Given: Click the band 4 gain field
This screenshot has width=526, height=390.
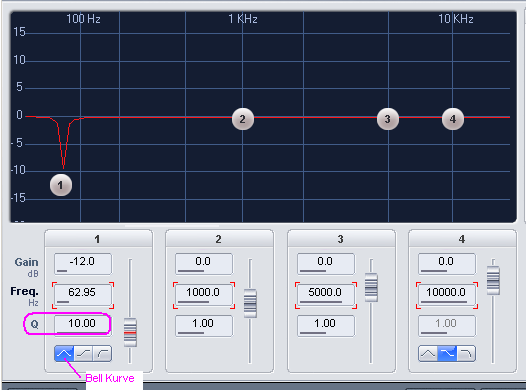Looking at the screenshot, I should tap(447, 264).
